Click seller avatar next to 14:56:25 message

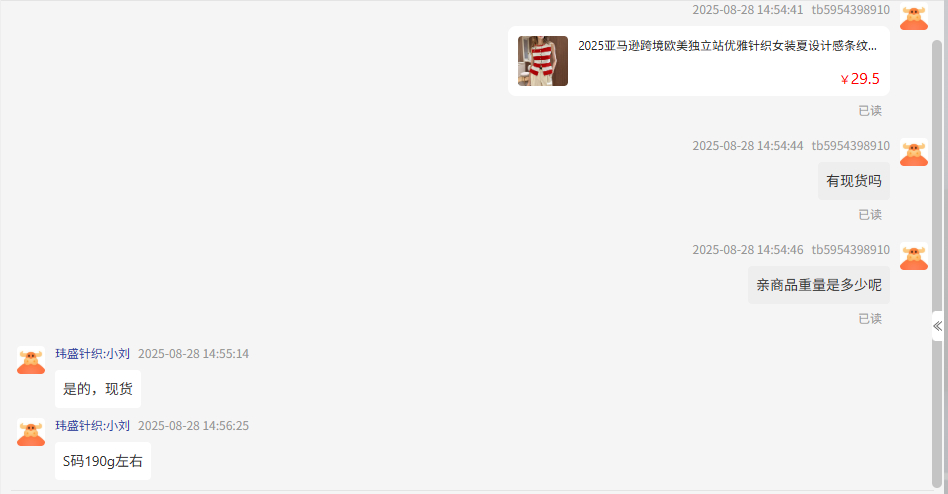(x=31, y=432)
